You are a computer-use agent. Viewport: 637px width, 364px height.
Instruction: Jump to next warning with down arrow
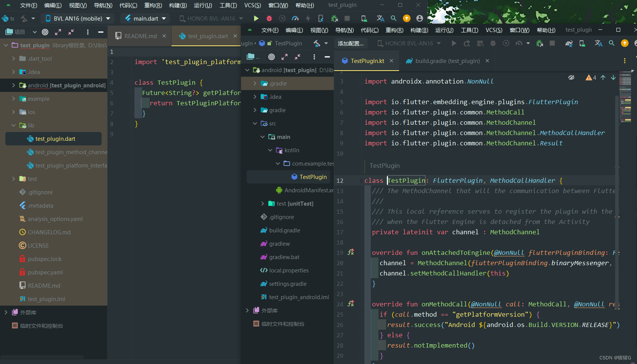614,77
